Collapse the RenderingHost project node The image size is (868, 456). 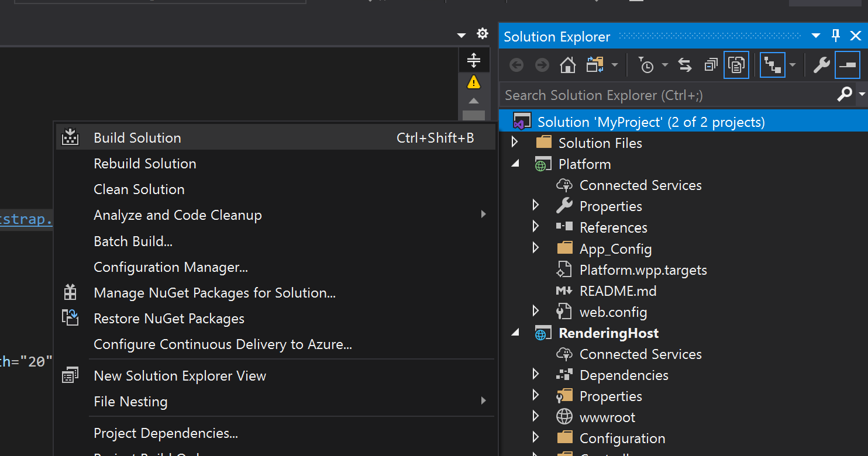[x=515, y=333]
